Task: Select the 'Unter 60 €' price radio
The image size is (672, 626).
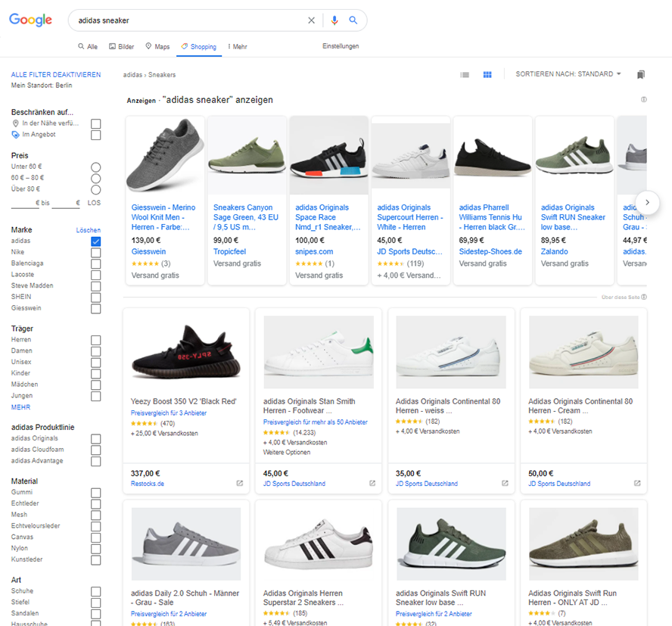Action: (96, 167)
